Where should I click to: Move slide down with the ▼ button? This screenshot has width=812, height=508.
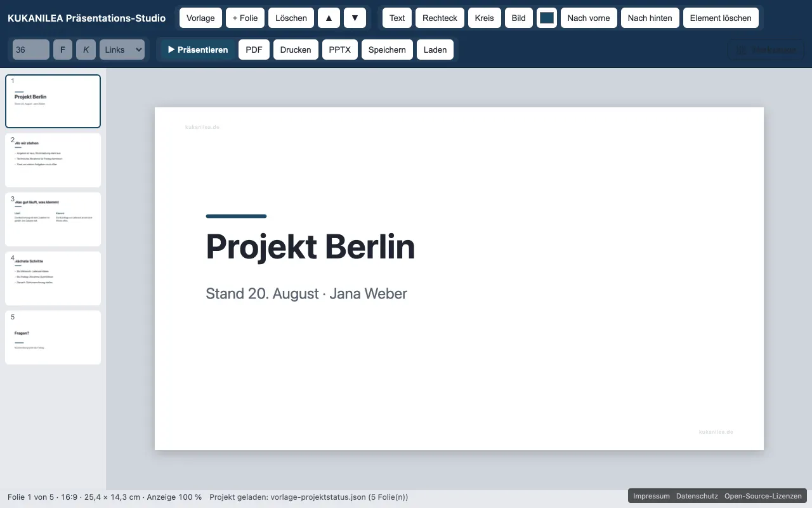click(x=355, y=18)
